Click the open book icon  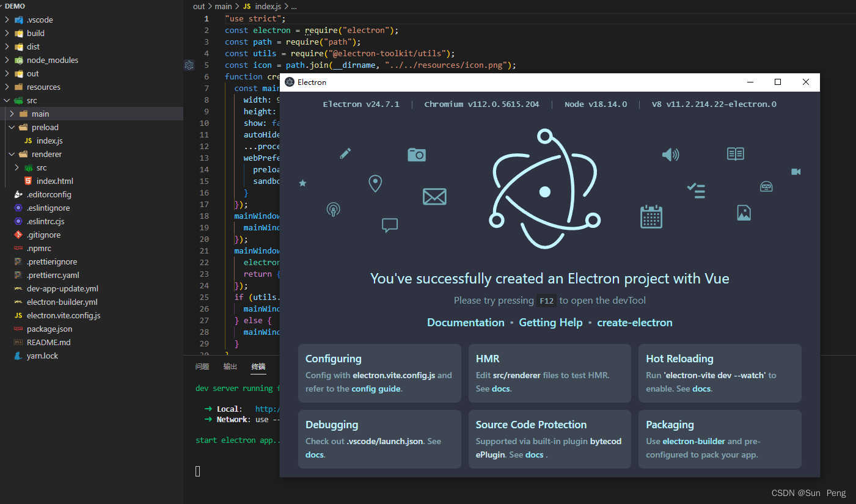[x=736, y=154]
